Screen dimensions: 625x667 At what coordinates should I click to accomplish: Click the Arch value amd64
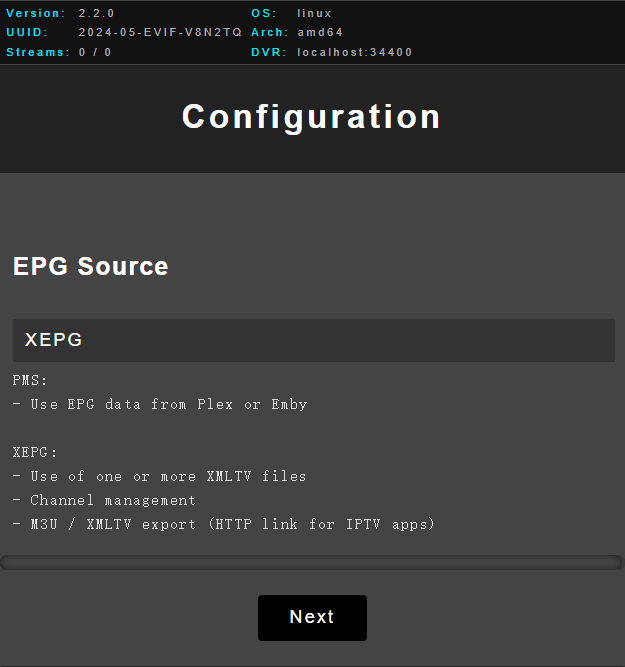[320, 32]
